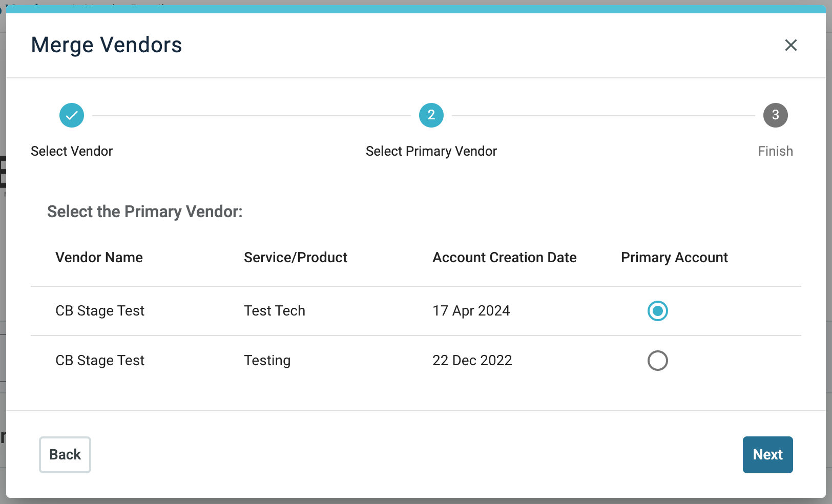The height and width of the screenshot is (504, 832).
Task: Click CB Stage Test in Test Tech row
Action: [x=100, y=311]
